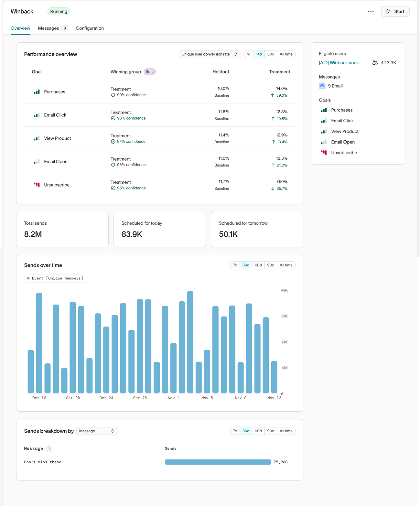Click the Event Unique members legend chip
Screen dimensions: 420x506
point(55,278)
